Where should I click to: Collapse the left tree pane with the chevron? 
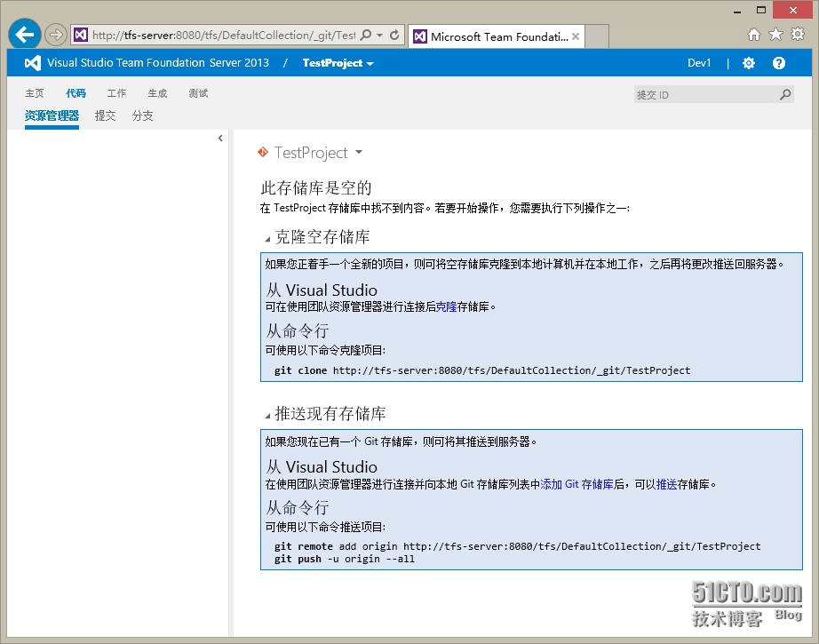[x=220, y=138]
